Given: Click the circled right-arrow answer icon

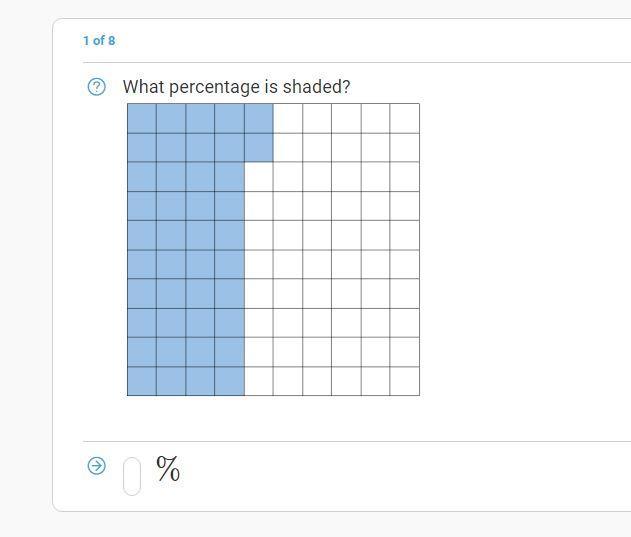Looking at the screenshot, I should click(97, 466).
